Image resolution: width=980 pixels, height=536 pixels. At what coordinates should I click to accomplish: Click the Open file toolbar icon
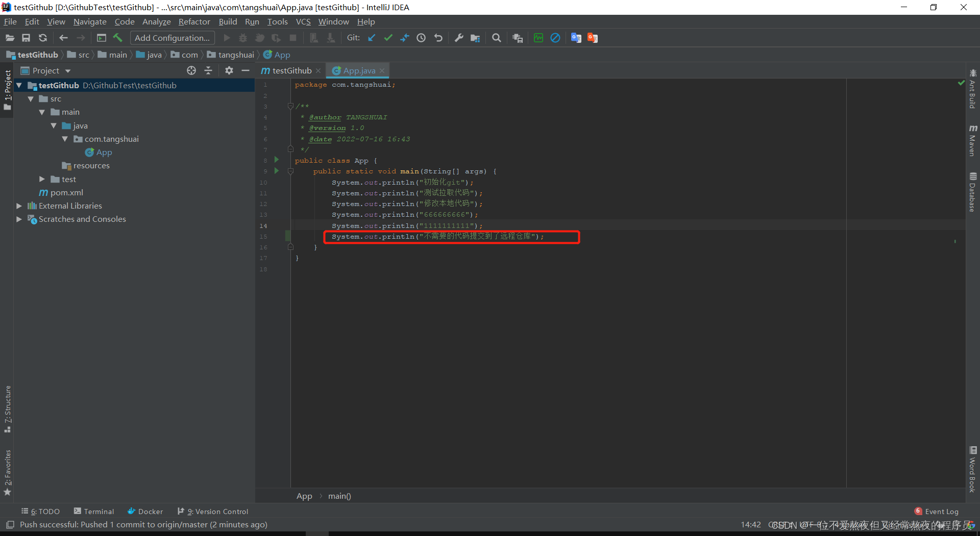(10, 38)
